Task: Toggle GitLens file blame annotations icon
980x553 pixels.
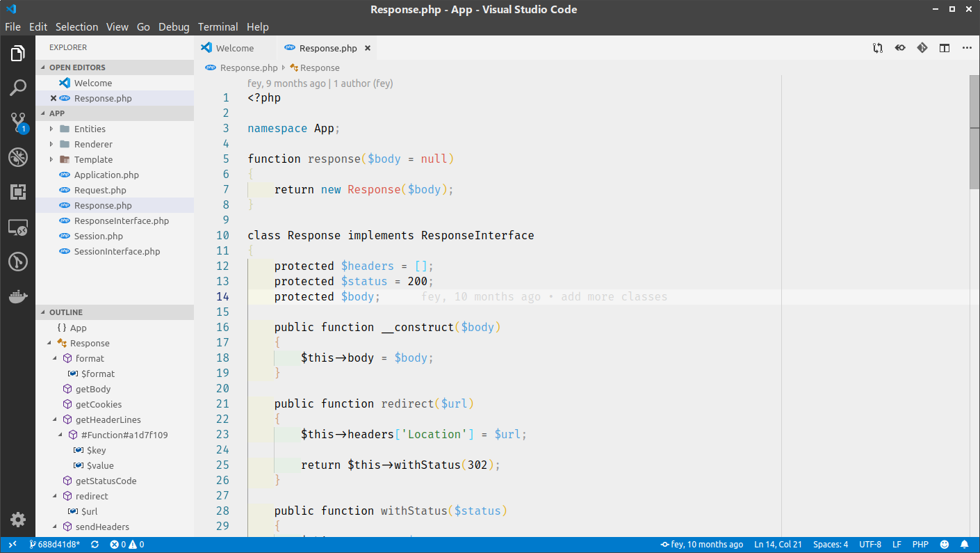Action: (x=899, y=48)
